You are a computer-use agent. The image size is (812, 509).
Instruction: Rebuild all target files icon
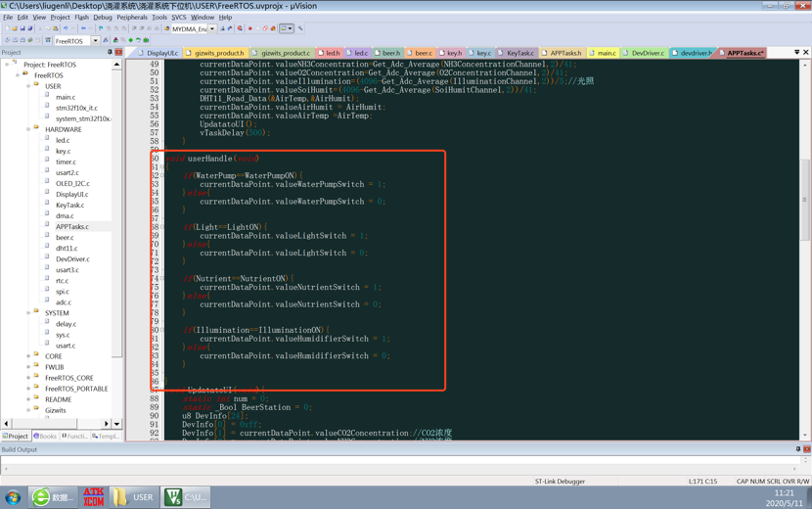23,40
